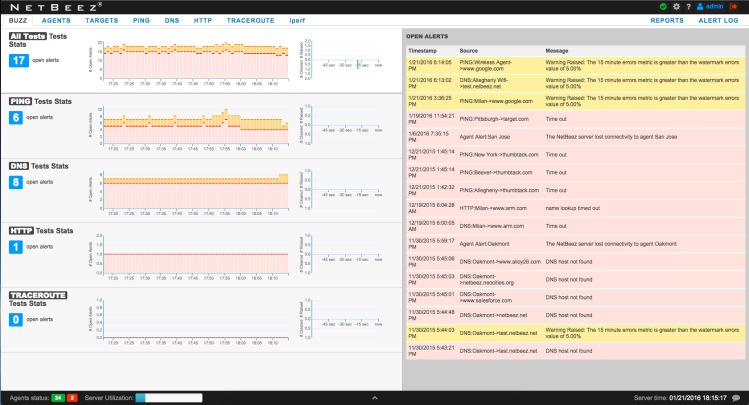Click the green 24 agents status badge
Screen dimensions: 749x405
[58, 398]
